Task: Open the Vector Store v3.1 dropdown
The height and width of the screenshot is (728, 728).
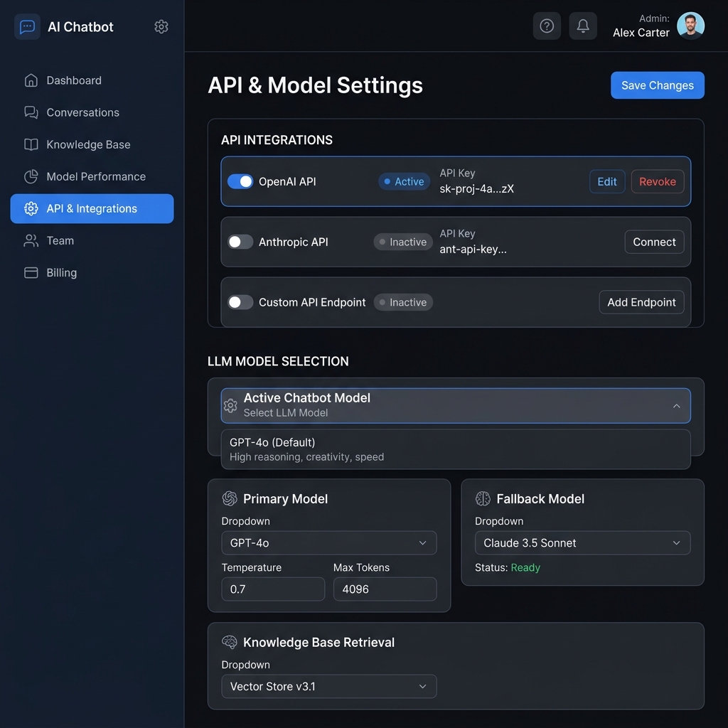Action: (x=328, y=686)
